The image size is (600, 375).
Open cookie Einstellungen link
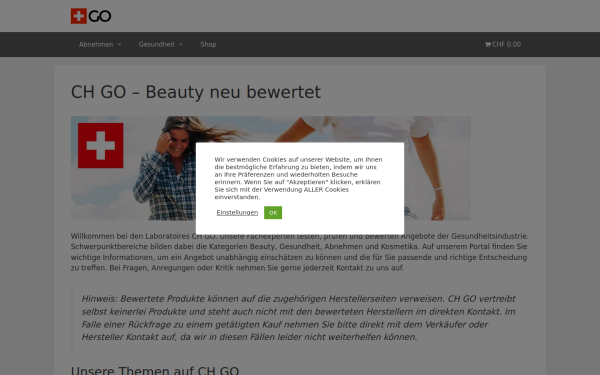click(x=237, y=213)
